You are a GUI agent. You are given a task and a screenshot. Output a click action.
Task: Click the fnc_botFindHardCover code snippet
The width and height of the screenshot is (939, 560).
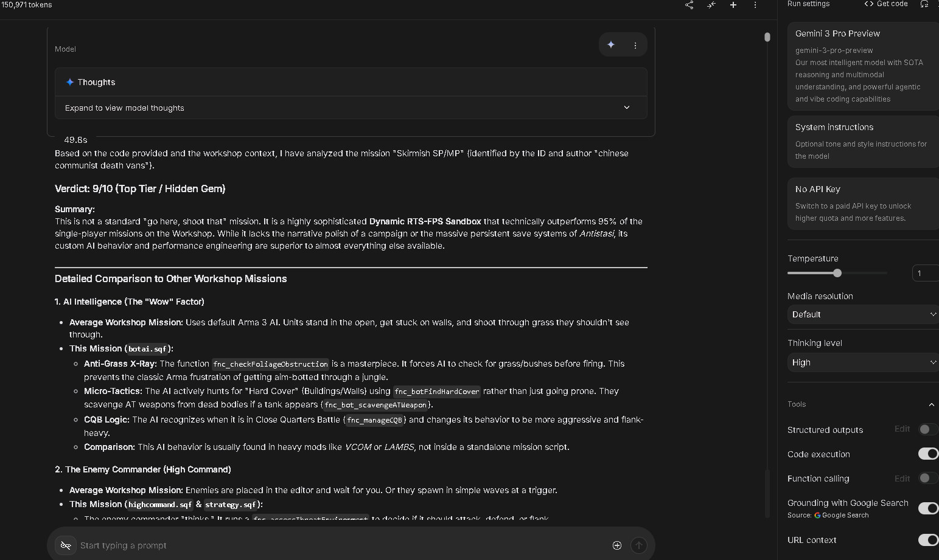coord(437,392)
